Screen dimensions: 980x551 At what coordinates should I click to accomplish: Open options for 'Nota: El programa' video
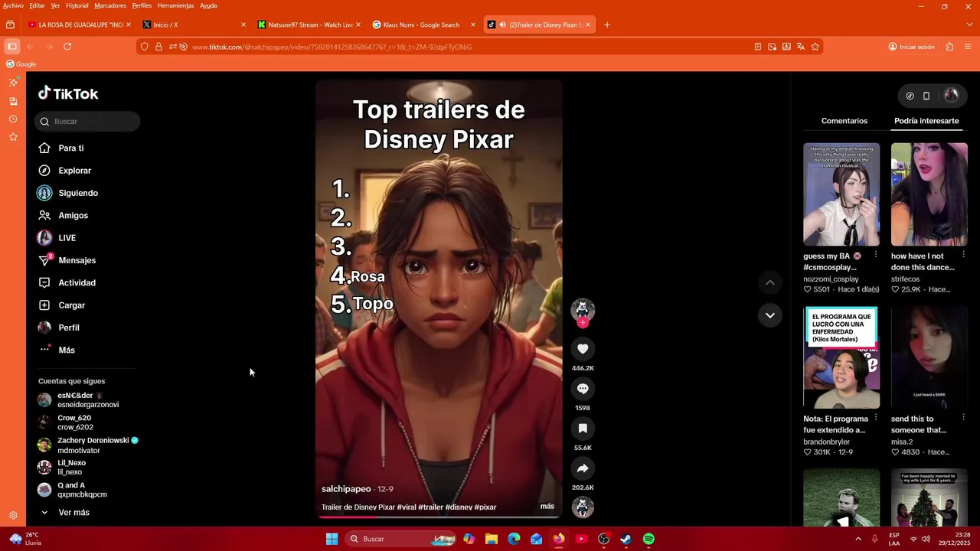point(876,418)
